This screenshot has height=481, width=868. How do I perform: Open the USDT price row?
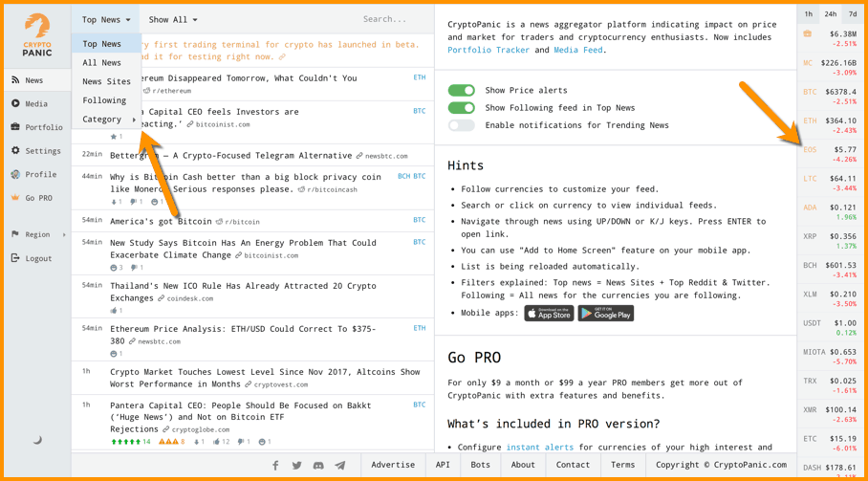click(831, 327)
